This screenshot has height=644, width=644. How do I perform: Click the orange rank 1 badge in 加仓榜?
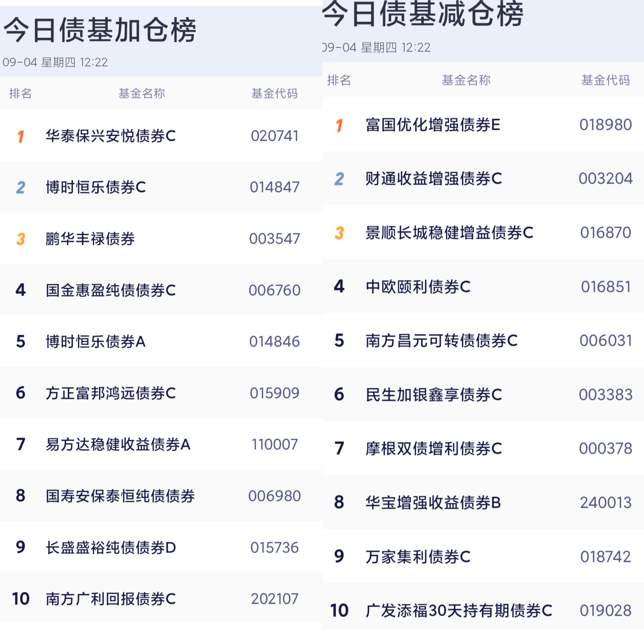21,136
